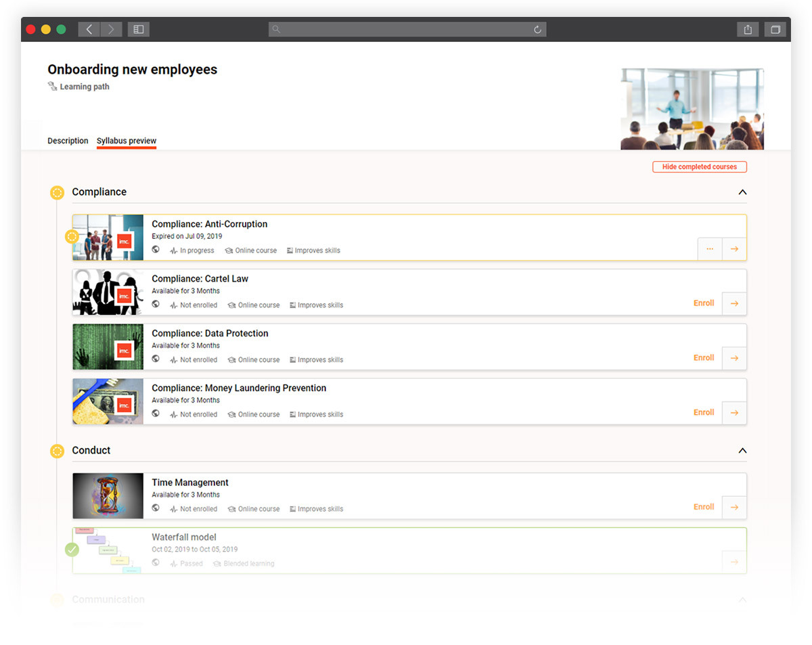Open the globe icon on Anti-Corruption course
This screenshot has width=812, height=645.
coord(156,250)
